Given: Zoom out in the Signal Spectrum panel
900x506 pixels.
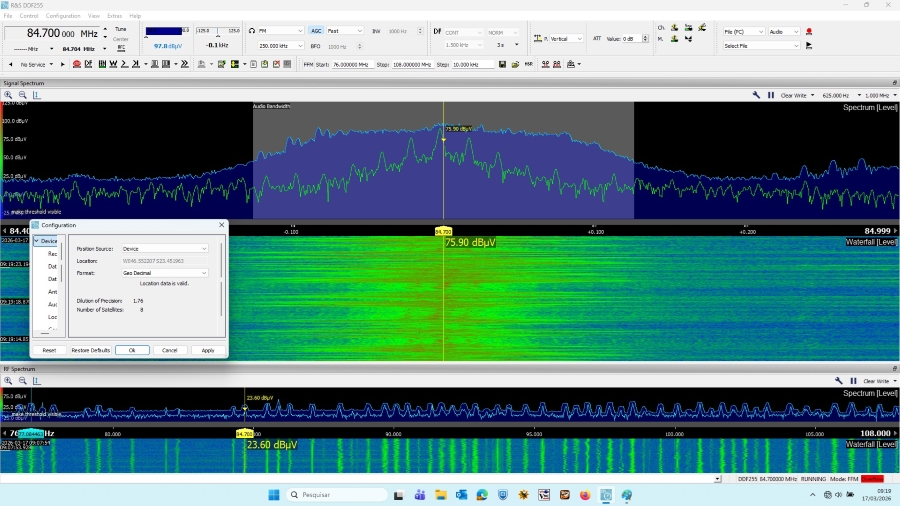Looking at the screenshot, I should point(22,95).
